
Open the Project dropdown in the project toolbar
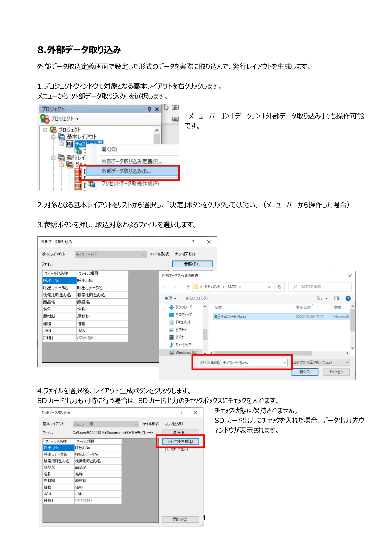(x=65, y=119)
